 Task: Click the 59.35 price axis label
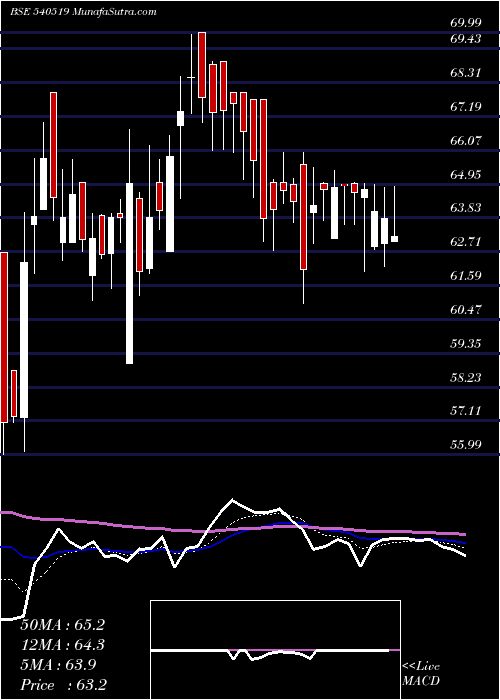[465, 344]
